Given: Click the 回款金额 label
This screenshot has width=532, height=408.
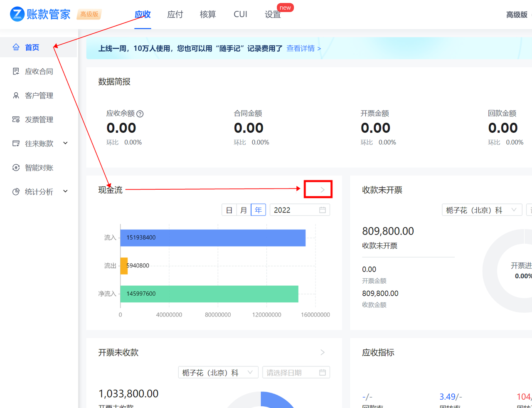Looking at the screenshot, I should 502,113.
